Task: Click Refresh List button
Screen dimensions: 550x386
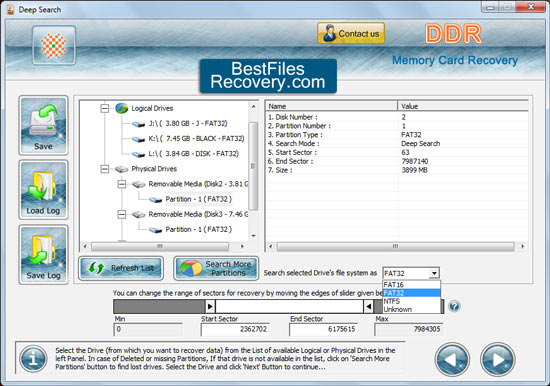Action: (121, 268)
